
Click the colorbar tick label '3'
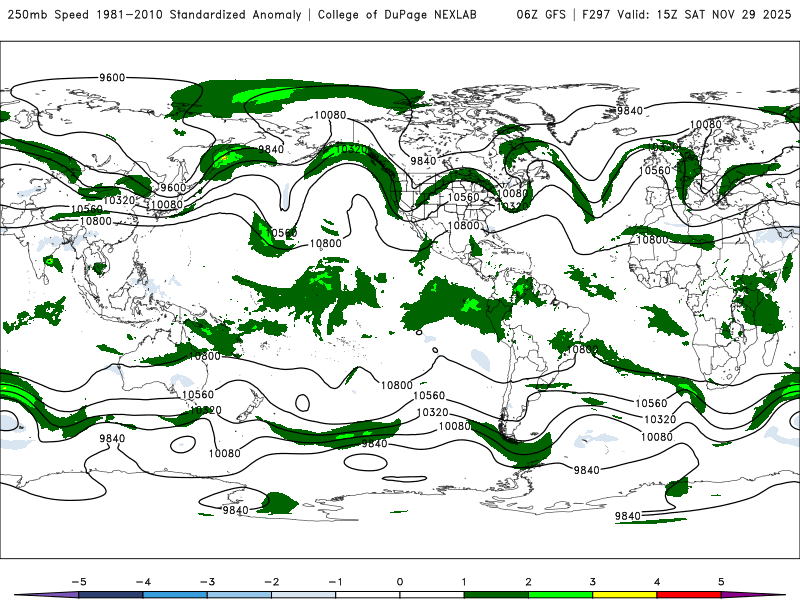coord(592,582)
